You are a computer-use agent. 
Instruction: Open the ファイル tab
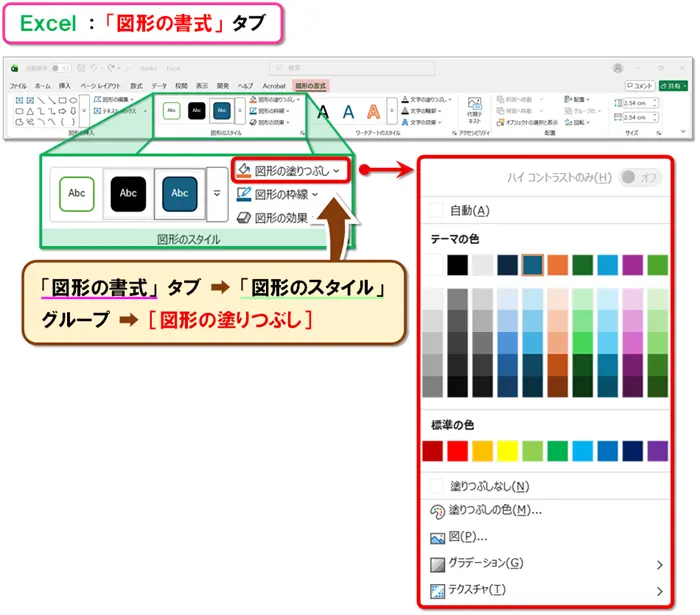point(18,86)
